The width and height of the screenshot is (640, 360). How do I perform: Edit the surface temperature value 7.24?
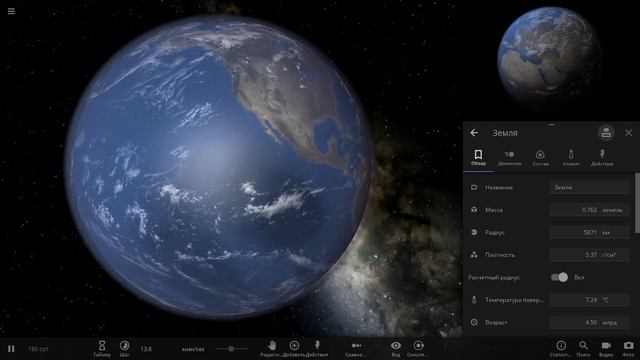(x=591, y=300)
